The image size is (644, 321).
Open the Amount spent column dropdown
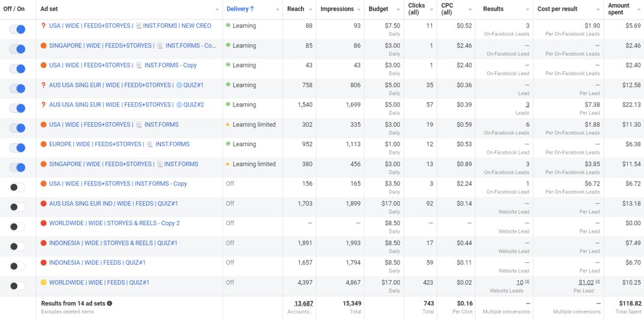(639, 9)
